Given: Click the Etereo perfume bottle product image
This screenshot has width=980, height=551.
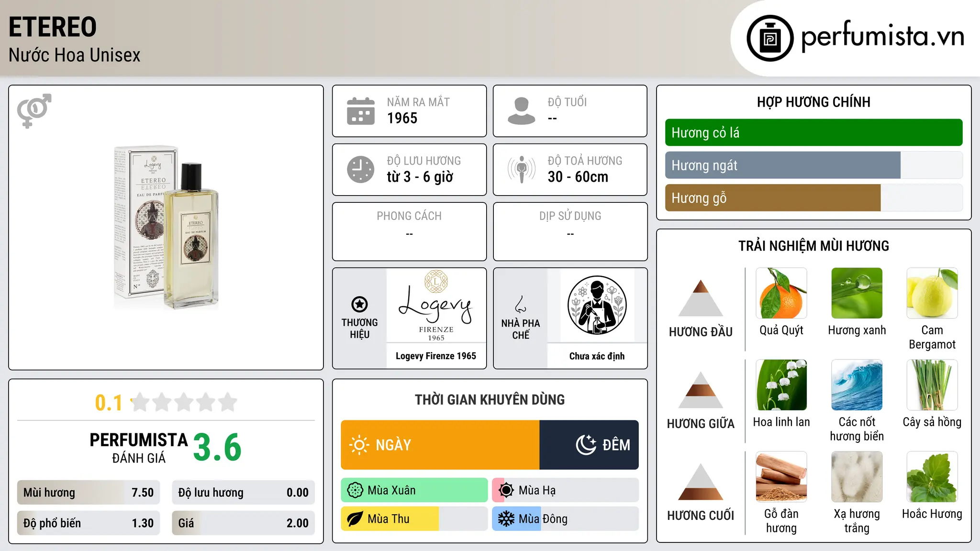Looking at the screenshot, I should 166,228.
